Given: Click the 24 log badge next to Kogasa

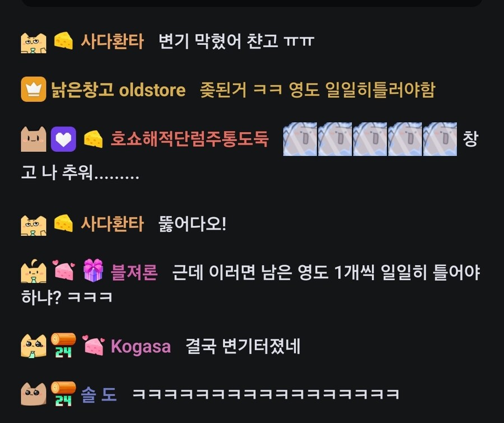Looking at the screenshot, I should click(63, 345).
